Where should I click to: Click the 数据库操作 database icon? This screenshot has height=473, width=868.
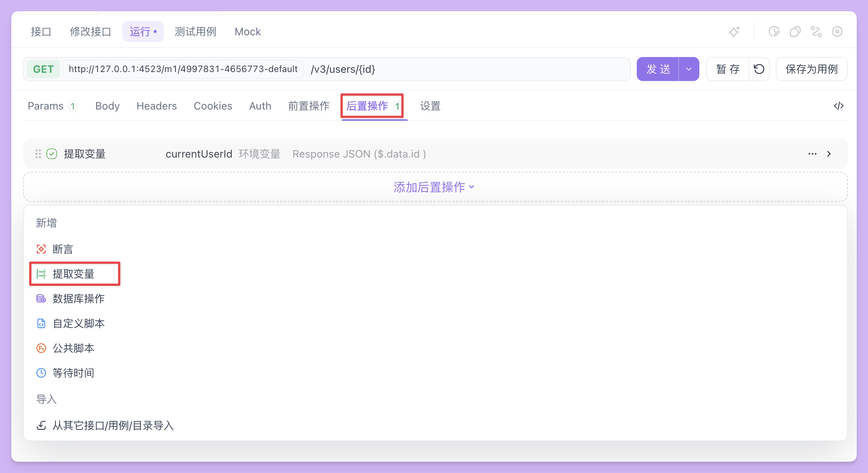(41, 299)
